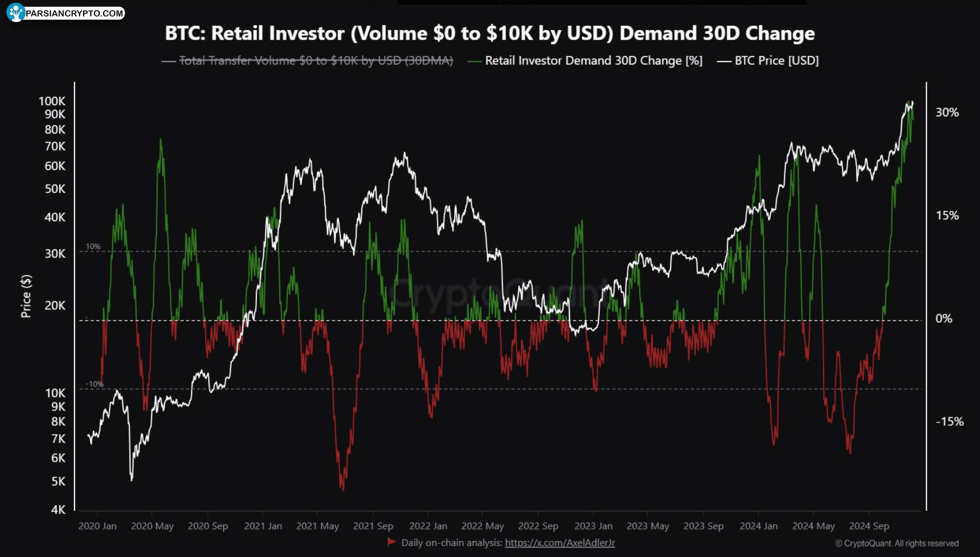Click the chart title text
This screenshot has width=980, height=557.
pyautogui.click(x=490, y=33)
